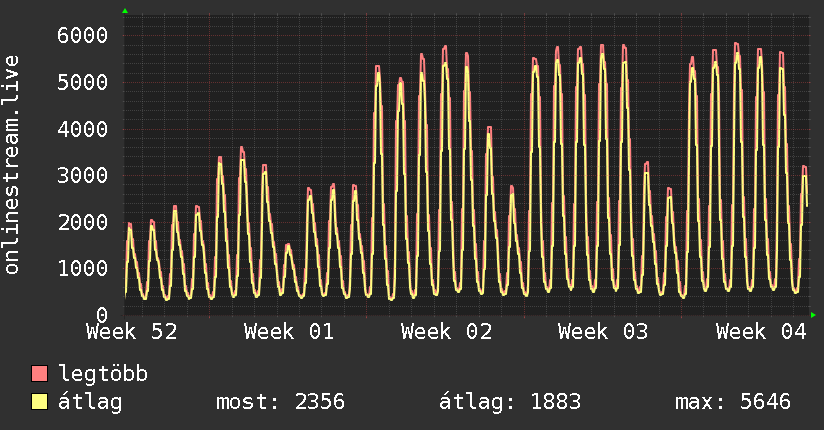Click the Week 02 axis label
824x430 pixels.
tap(447, 332)
